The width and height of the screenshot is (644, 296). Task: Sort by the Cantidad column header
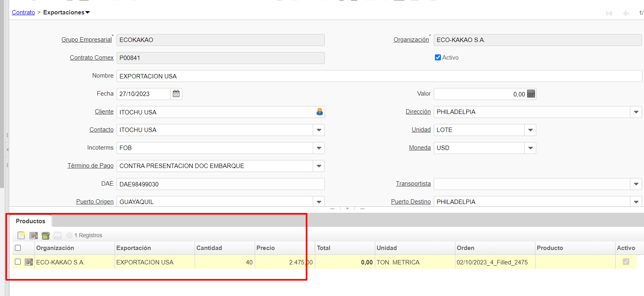click(209, 248)
